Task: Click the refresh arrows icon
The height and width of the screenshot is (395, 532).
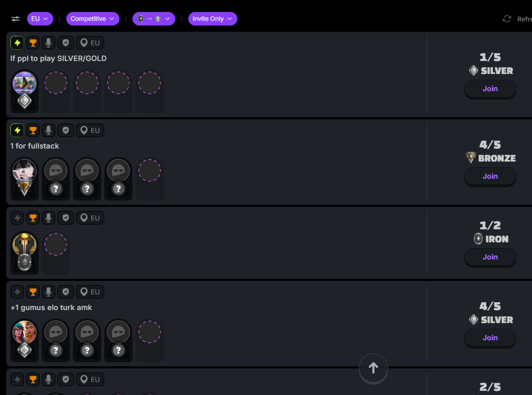Action: tap(506, 19)
